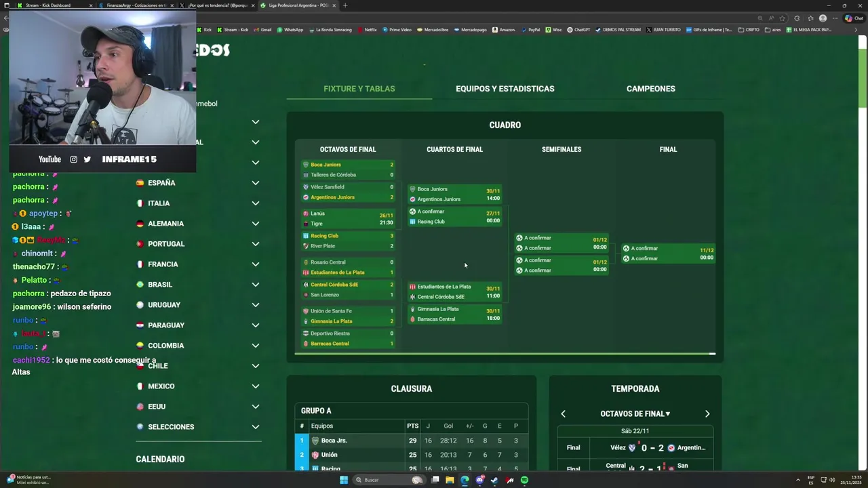
Task: Open the PayPal bookmark
Action: [x=530, y=30]
